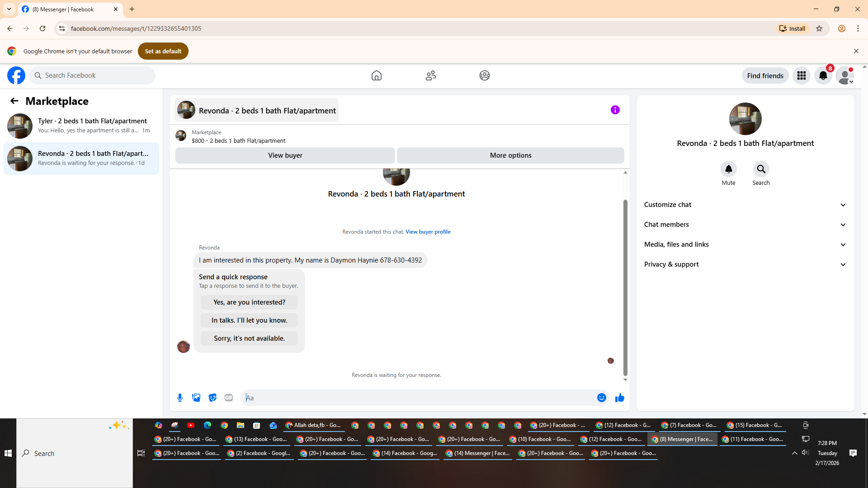
Task: Open the View buyer profile link
Action: pyautogui.click(x=428, y=232)
